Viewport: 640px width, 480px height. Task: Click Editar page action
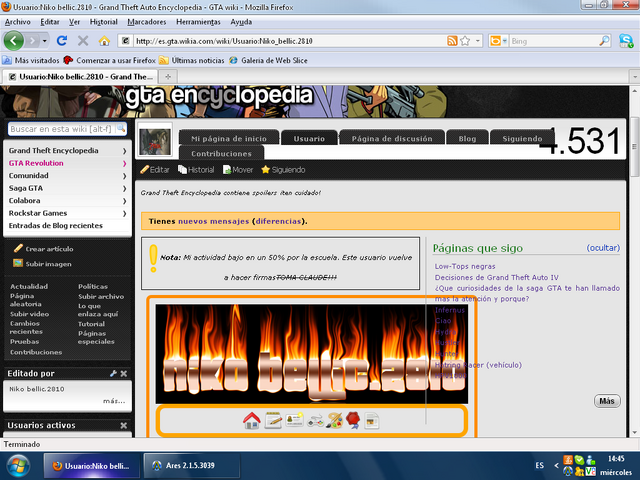point(155,170)
